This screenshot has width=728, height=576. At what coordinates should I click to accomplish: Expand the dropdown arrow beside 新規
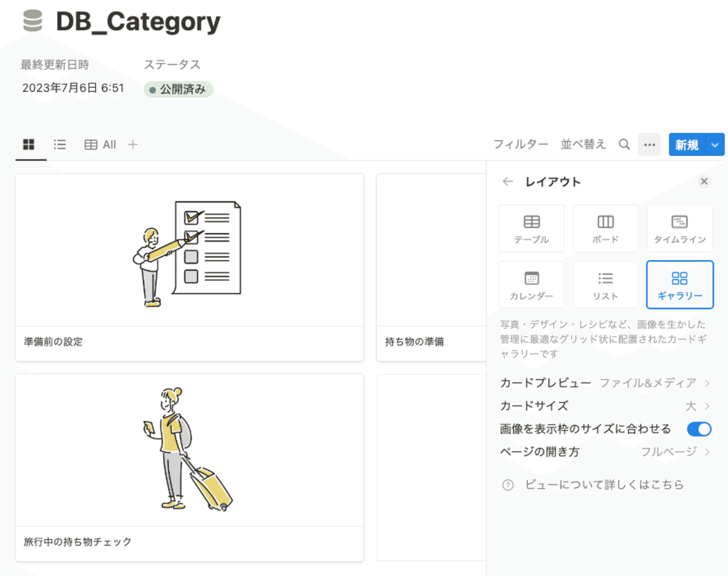pyautogui.click(x=716, y=145)
